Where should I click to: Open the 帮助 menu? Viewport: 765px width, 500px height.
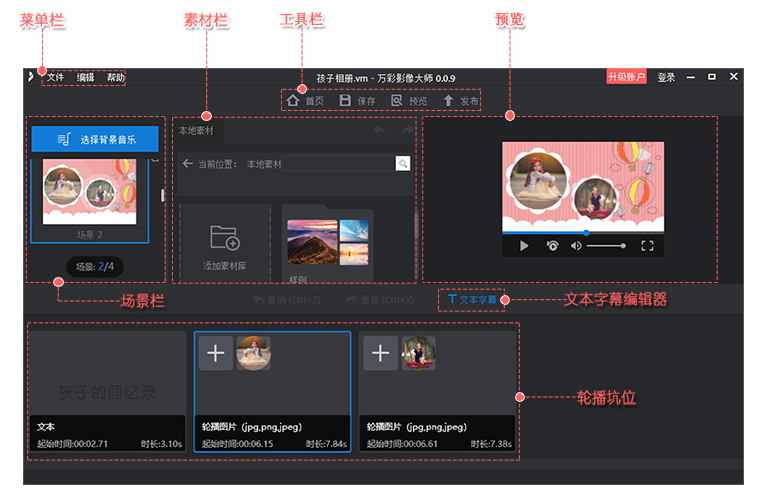116,77
